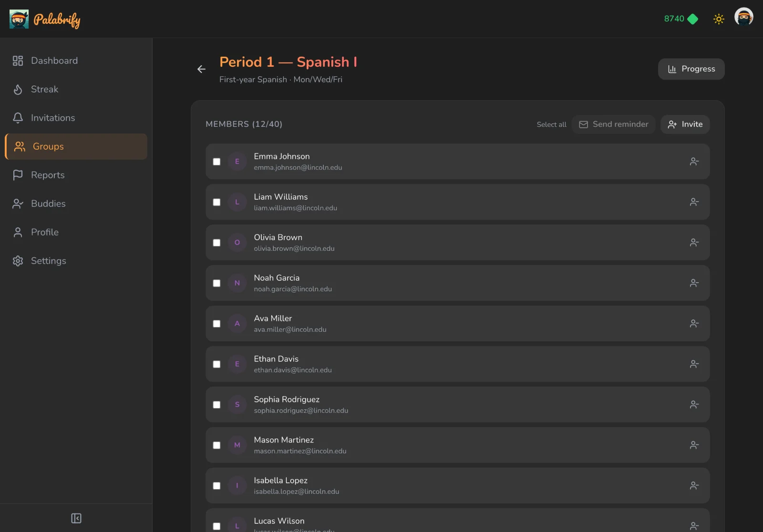The image size is (763, 532).
Task: Click the Select all link
Action: point(552,124)
